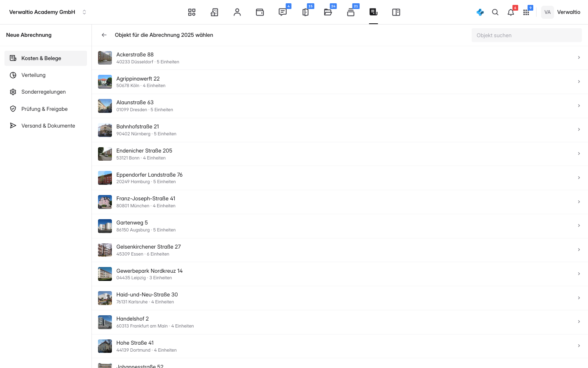The image size is (588, 368).
Task: Open the stack icon with badge 21
Action: click(351, 12)
